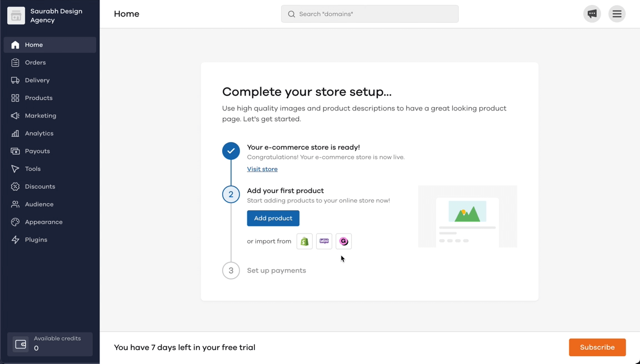Image resolution: width=640 pixels, height=364 pixels.
Task: Open the chat messages icon in the header
Action: 592,14
